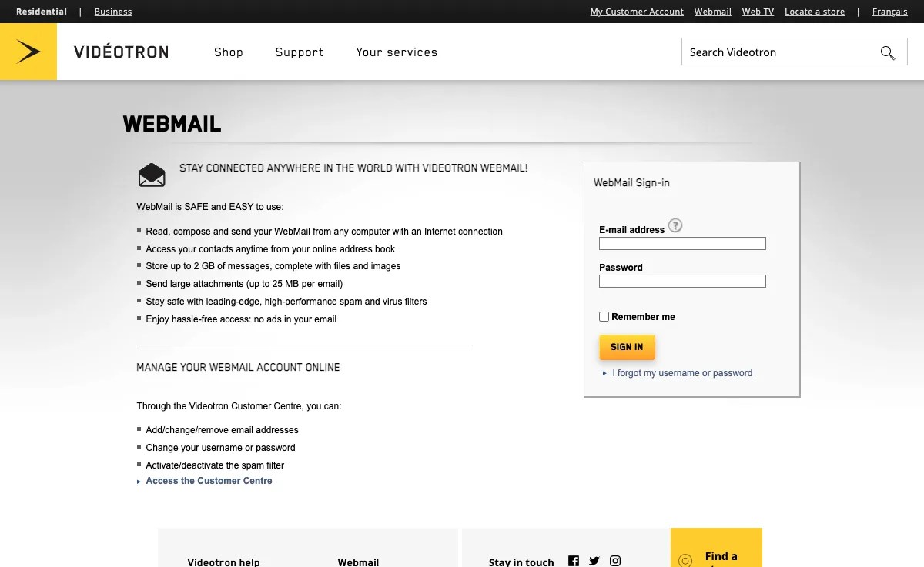Click the Videotron arrow logo
Viewport: 924px width, 567px height.
click(29, 52)
